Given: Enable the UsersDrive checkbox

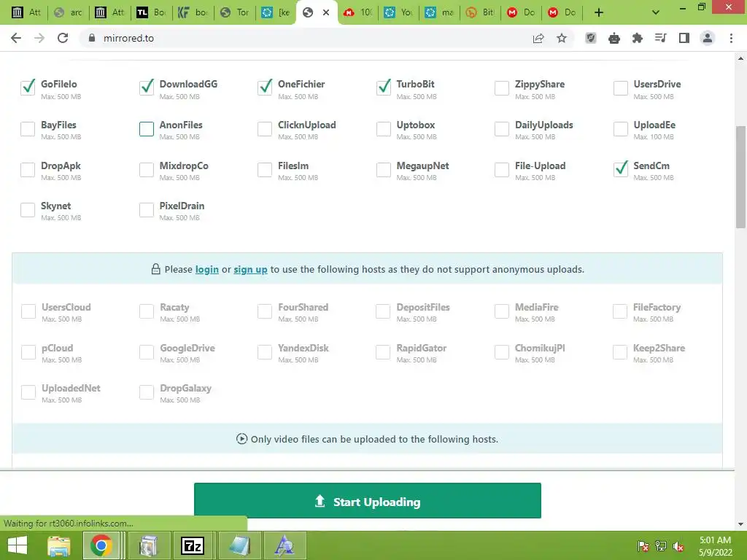Looking at the screenshot, I should tap(620, 87).
